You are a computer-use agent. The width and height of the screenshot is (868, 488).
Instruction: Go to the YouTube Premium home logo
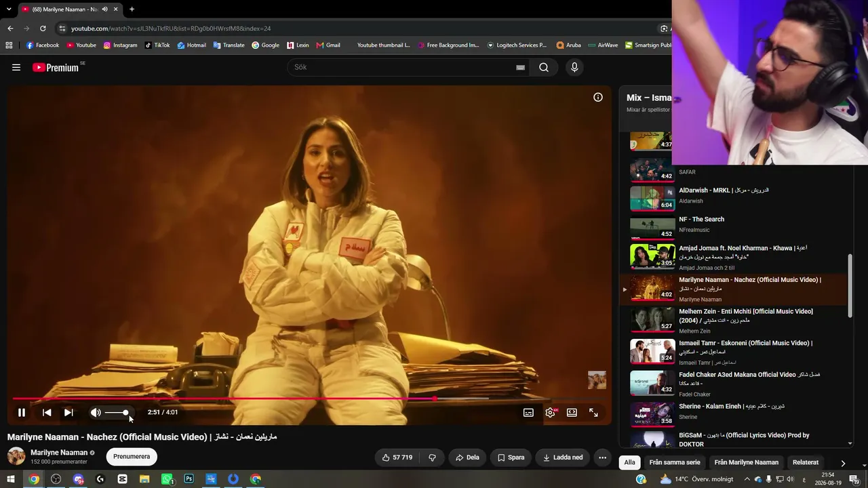click(56, 67)
